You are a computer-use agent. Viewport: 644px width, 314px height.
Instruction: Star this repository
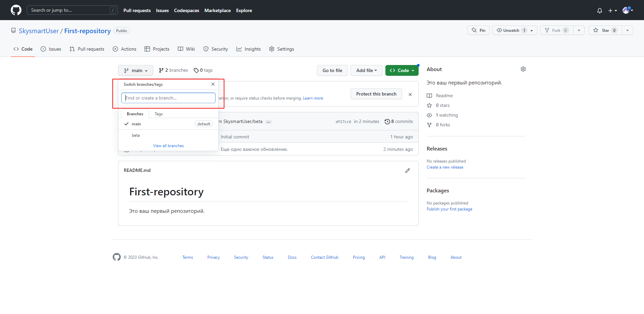[x=605, y=30]
